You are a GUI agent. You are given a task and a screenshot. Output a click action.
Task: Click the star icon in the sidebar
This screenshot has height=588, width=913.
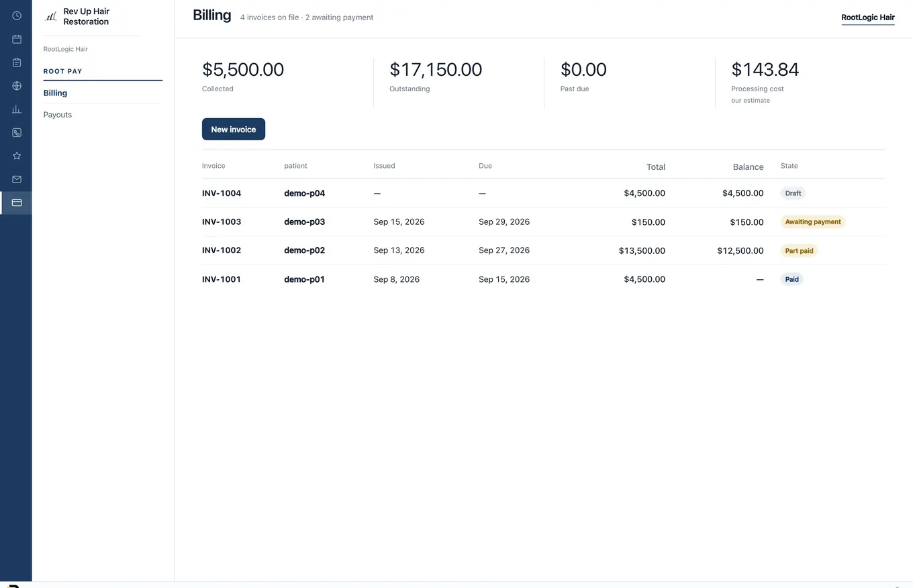pos(17,156)
